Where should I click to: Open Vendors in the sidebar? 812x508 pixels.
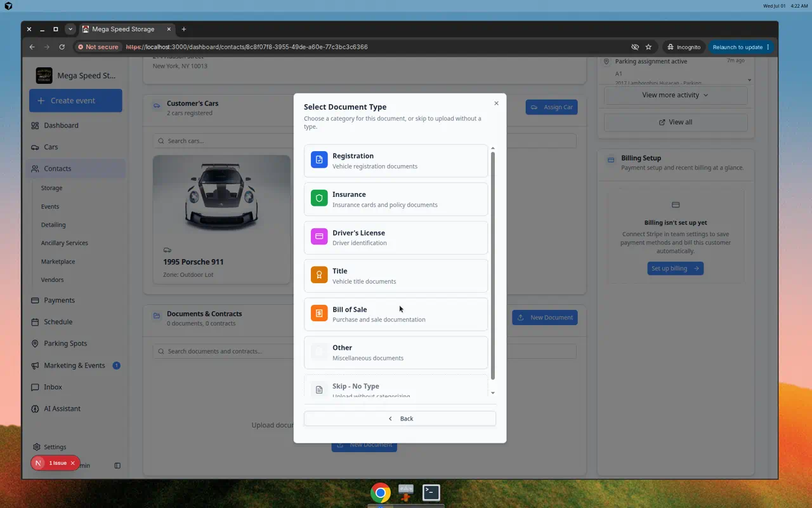(53, 279)
